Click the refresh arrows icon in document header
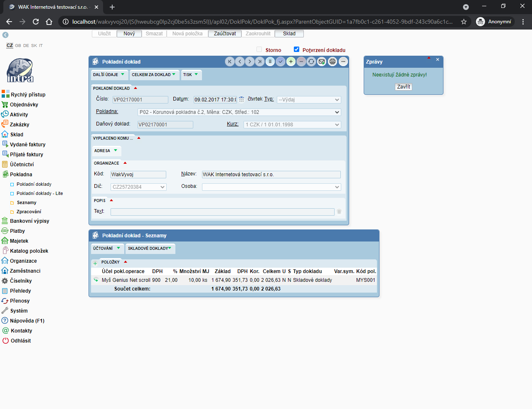This screenshot has height=409, width=532. (x=311, y=62)
